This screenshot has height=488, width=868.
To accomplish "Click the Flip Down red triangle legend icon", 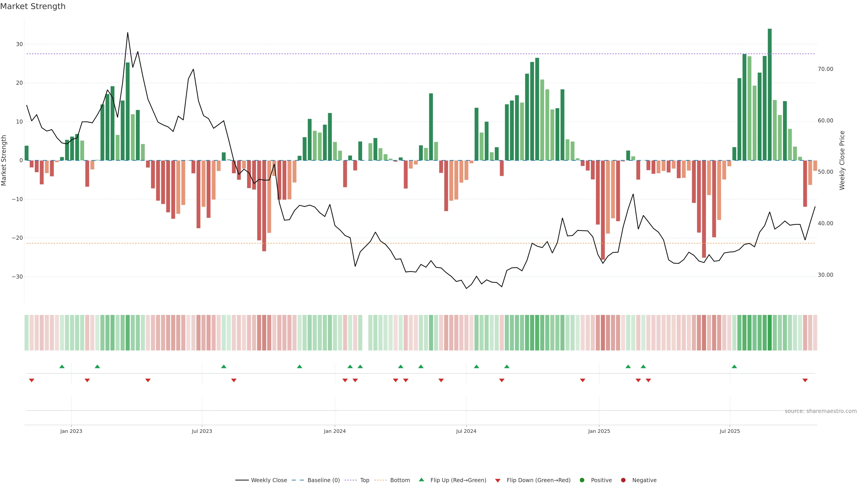I will pyautogui.click(x=498, y=481).
